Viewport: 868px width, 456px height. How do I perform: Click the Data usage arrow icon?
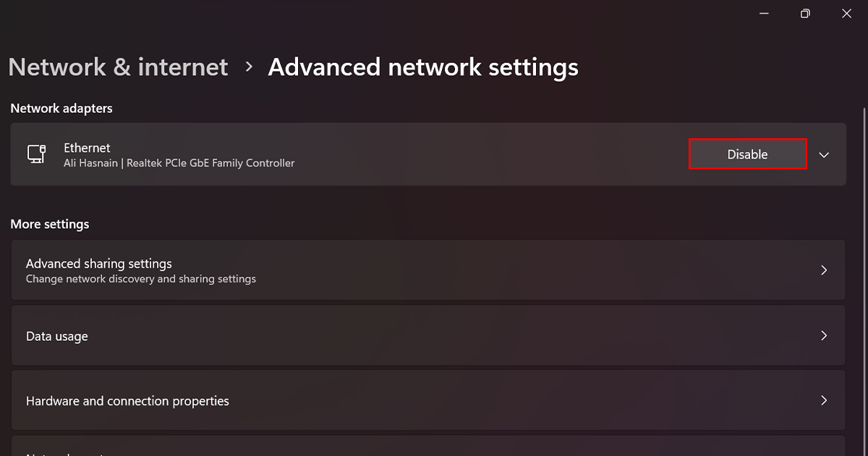pos(824,335)
